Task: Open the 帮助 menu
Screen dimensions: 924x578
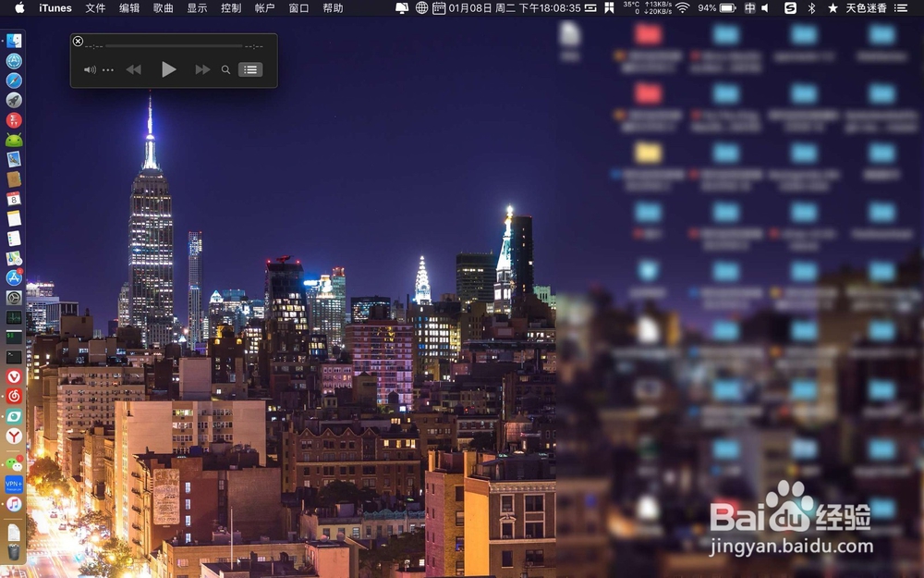Action: coord(333,7)
